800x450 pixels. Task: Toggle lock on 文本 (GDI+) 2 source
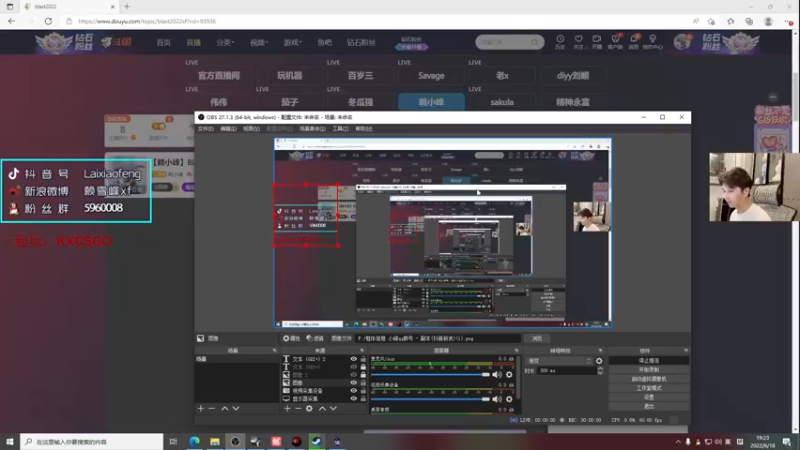363,359
